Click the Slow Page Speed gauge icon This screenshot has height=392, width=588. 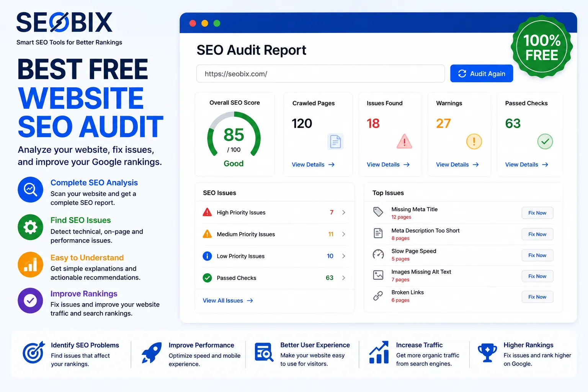pos(378,254)
